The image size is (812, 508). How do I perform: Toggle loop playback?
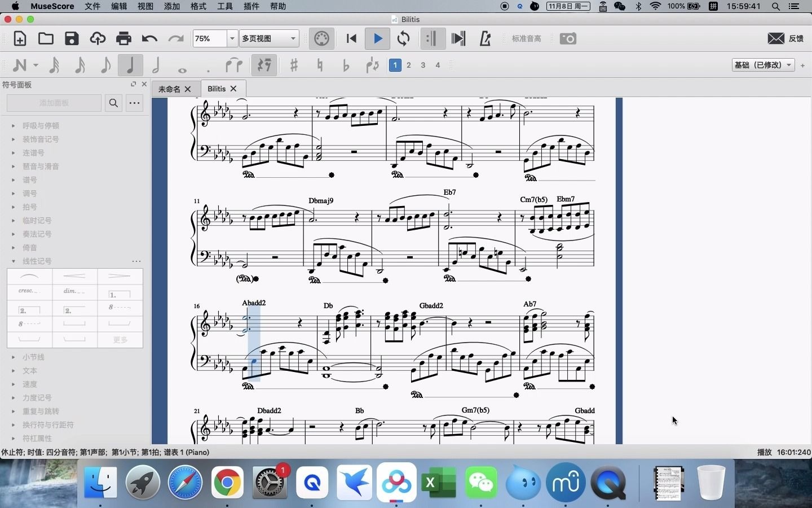pos(403,38)
